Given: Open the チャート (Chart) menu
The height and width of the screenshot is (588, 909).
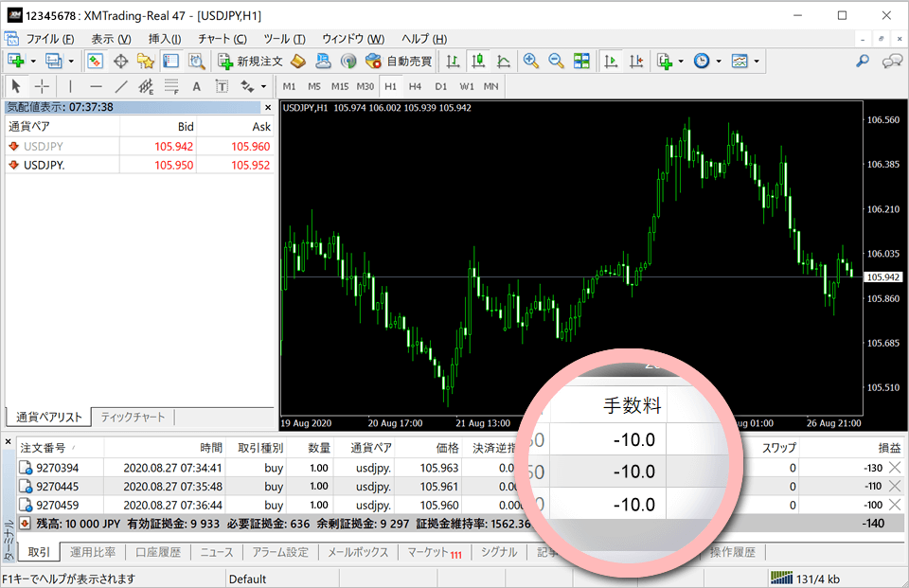Looking at the screenshot, I should point(222,39).
